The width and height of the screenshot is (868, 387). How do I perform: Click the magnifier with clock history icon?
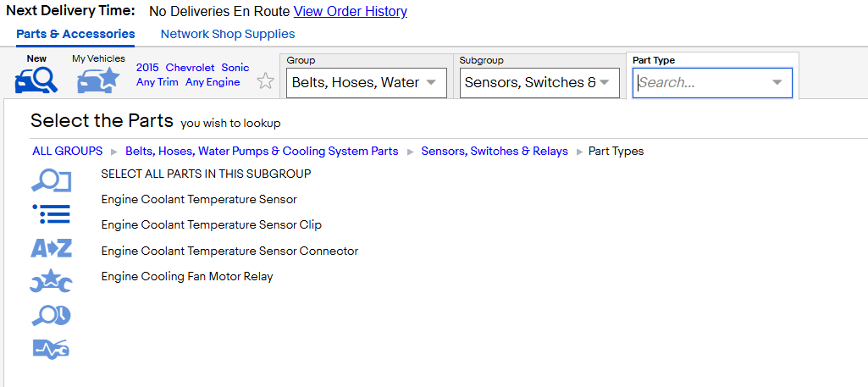pyautogui.click(x=51, y=316)
